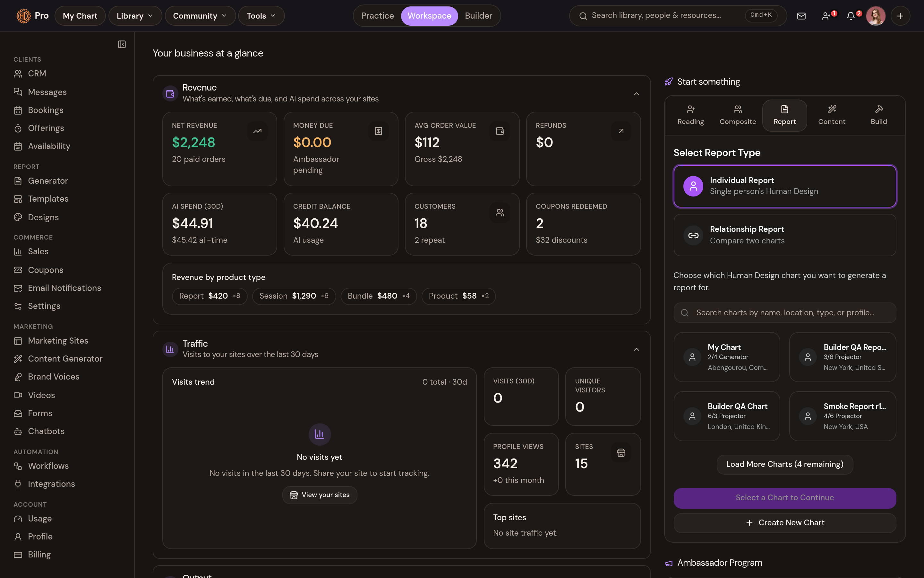Expand the Tools dropdown
Screen dimensions: 924x578
click(x=261, y=16)
